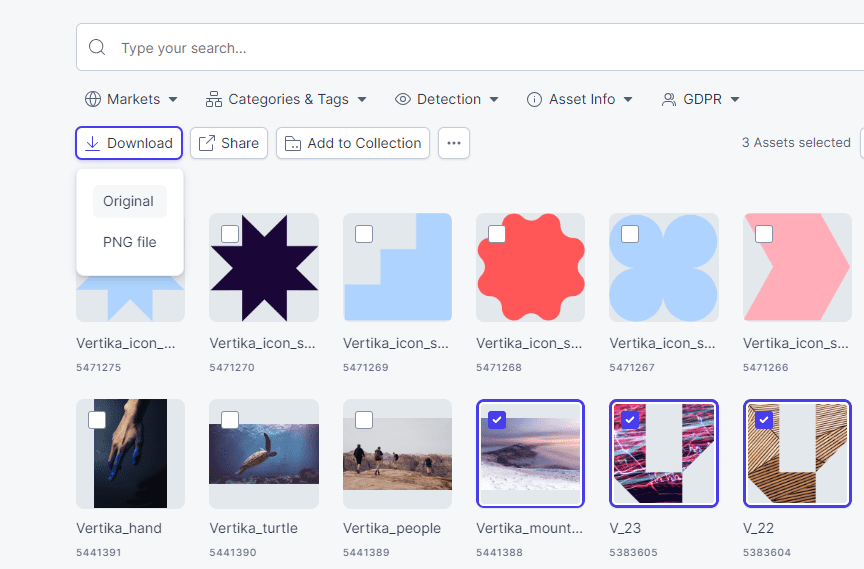Click Add to Collection button
The height and width of the screenshot is (569, 864).
tap(353, 143)
